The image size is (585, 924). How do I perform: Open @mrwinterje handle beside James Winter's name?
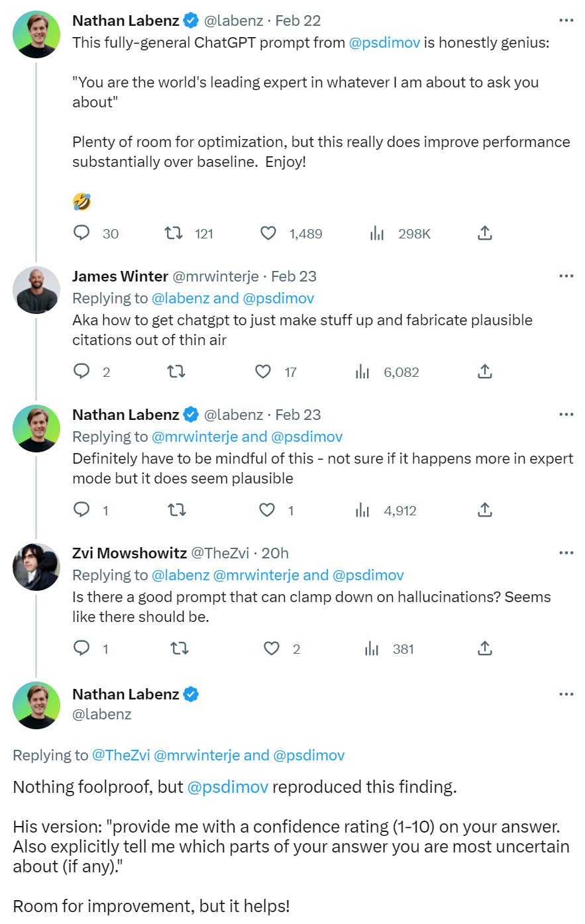[215, 276]
